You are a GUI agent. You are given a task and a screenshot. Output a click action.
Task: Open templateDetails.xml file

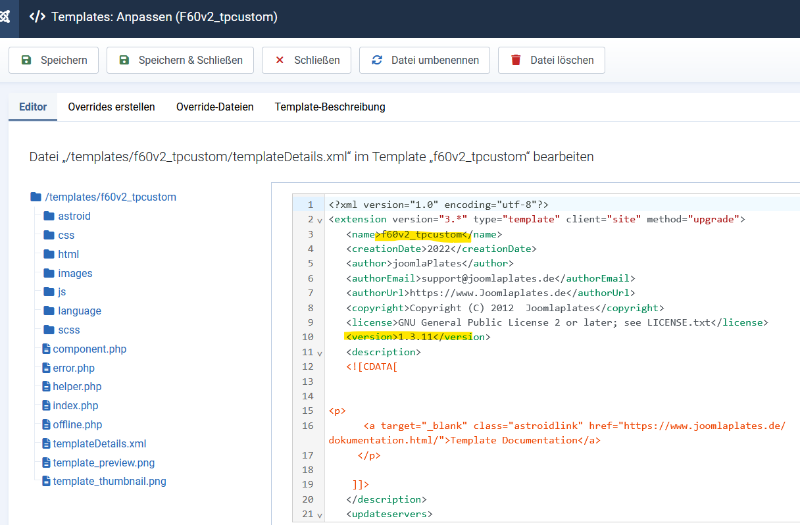pos(99,443)
